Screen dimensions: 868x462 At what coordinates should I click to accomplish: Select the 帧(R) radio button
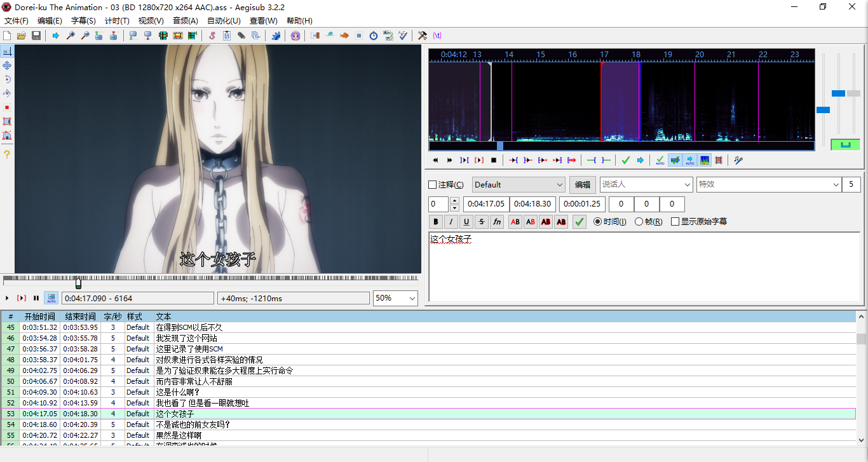639,222
